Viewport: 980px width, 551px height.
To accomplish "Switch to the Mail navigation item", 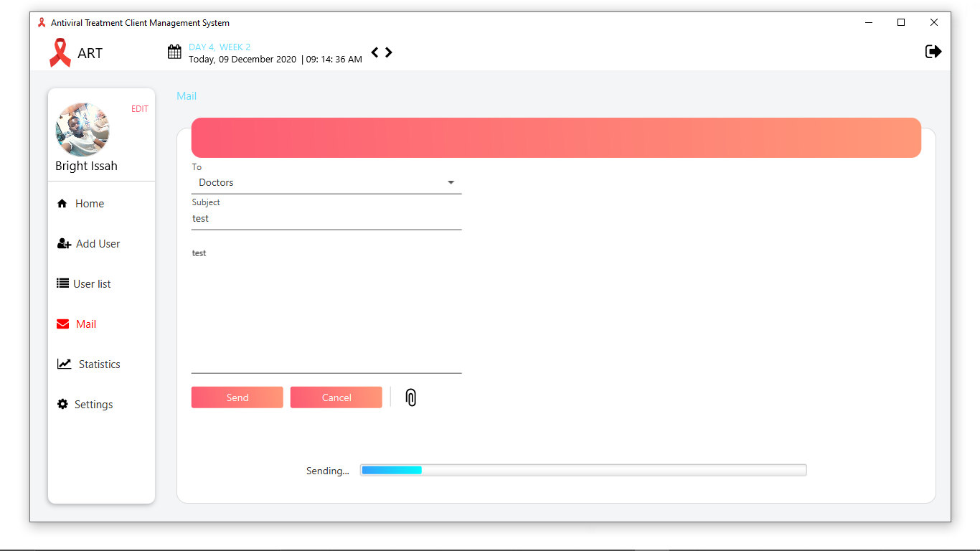I will 84,324.
